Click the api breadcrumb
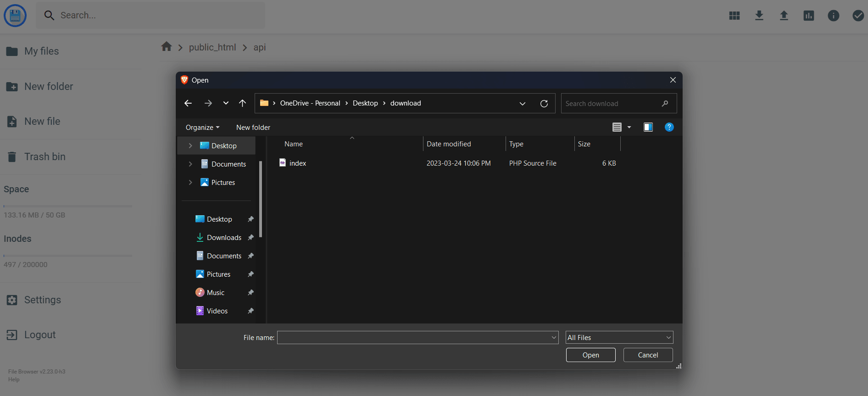 pos(260,47)
